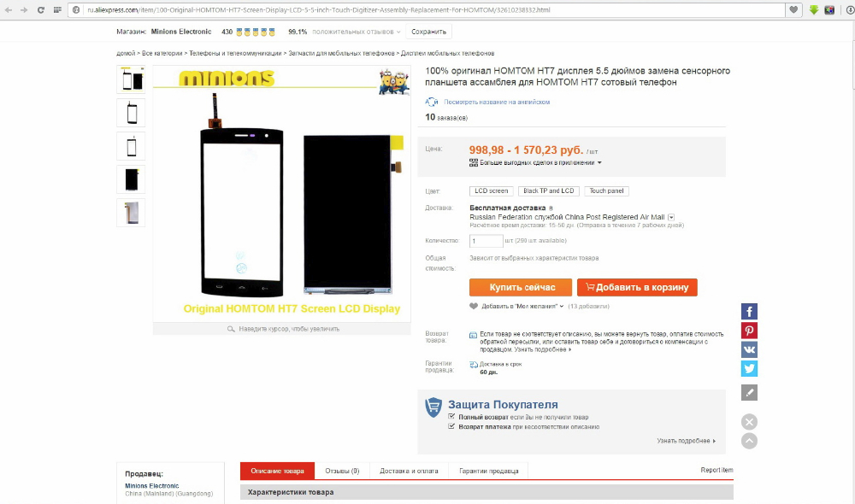Image resolution: width=855 pixels, height=504 pixels.
Task: Share the product on Pinterest
Action: point(749,331)
